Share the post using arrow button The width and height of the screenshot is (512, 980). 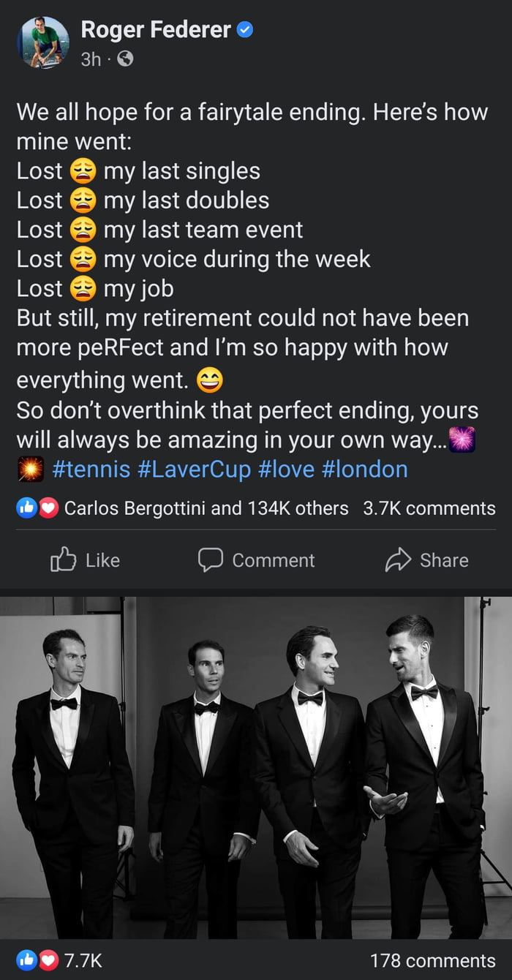tap(426, 560)
